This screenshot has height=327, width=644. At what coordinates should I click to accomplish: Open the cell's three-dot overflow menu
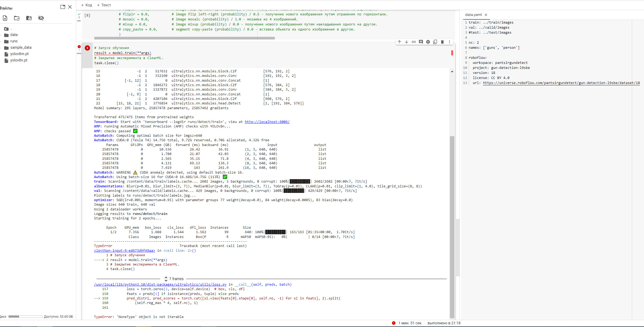(449, 42)
